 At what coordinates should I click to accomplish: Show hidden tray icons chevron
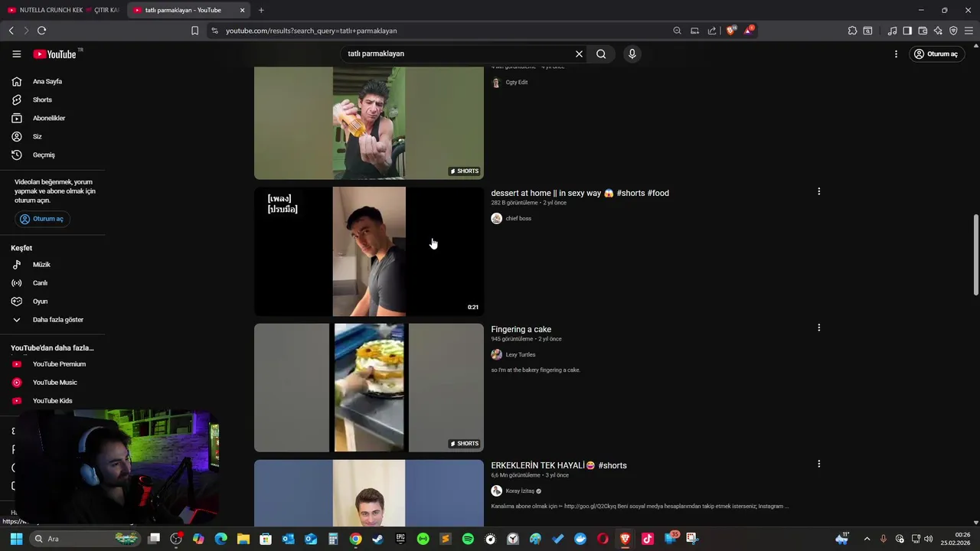tap(867, 539)
